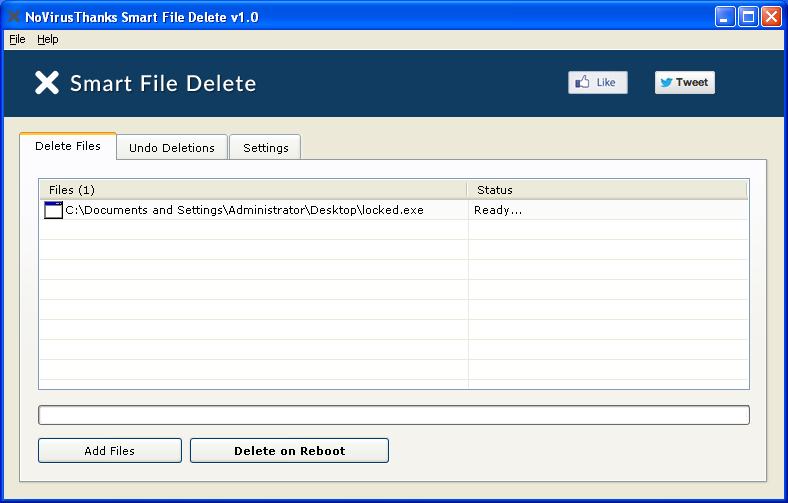Click the Delete on Reboot button

[x=289, y=451]
